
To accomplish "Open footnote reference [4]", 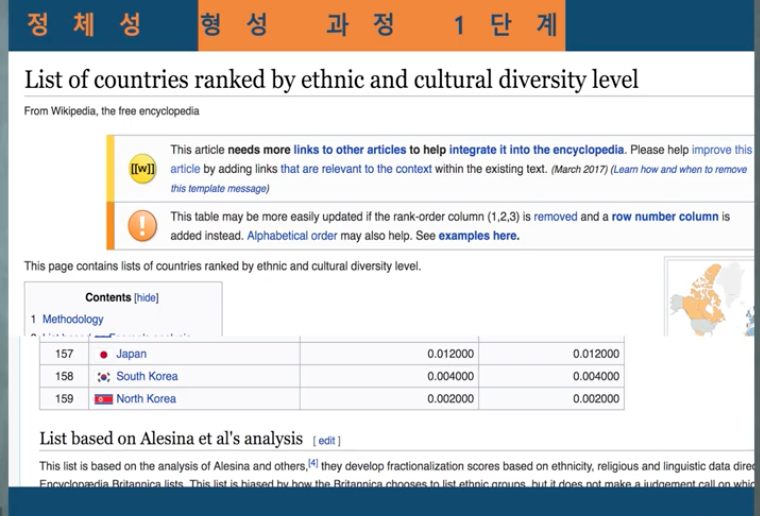I will tap(313, 463).
